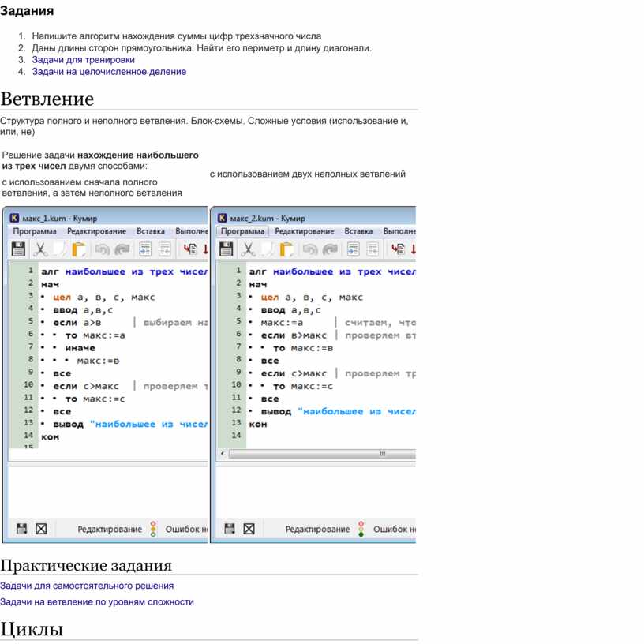
Task: Open Редактирование menu in макс_2.kum window
Action: pos(305,231)
